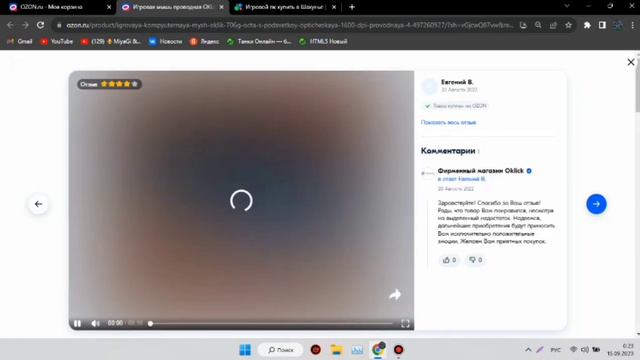The width and height of the screenshot is (640, 360).
Task: Click the zoom magnifier in address bar
Action: pos(538,25)
